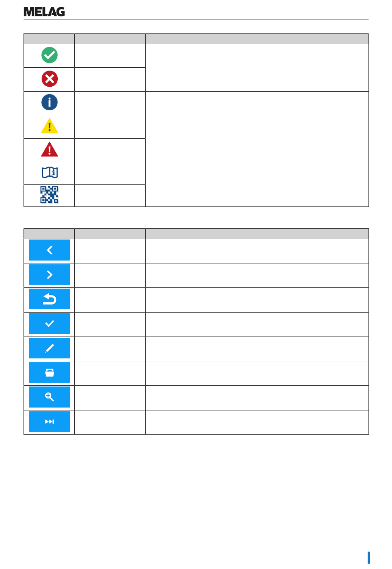Click the red X error icon
392x569 pixels.
[50, 79]
